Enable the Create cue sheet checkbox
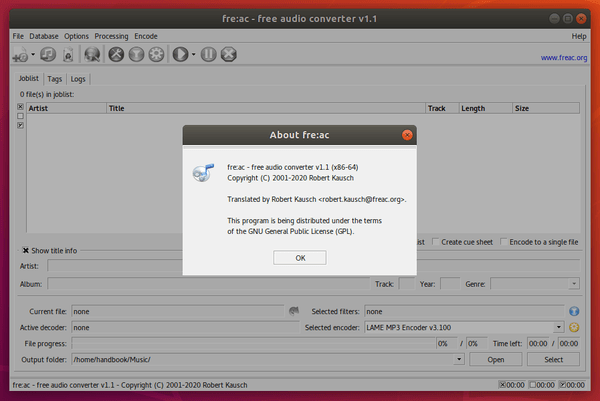Screen dimensions: 600x401 point(435,241)
